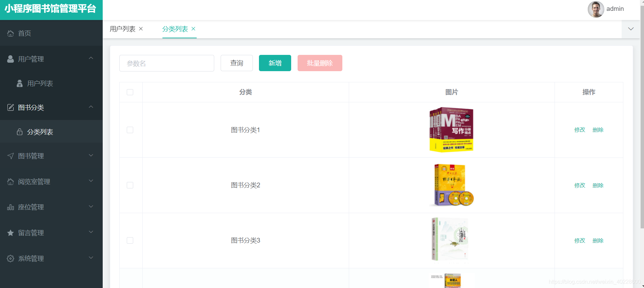Click the lock icon beside 分类列表 in the sidebar
The width and height of the screenshot is (644, 288).
pos(20,132)
